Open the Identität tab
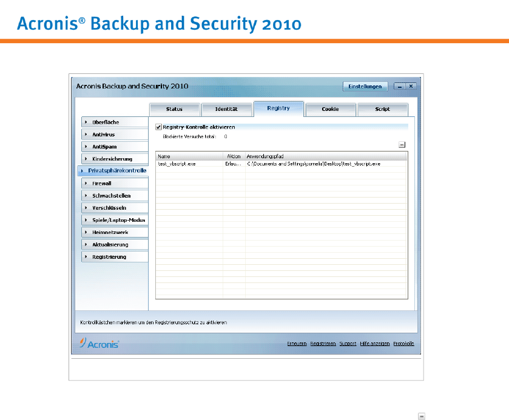Image resolution: width=509 pixels, height=420 pixels. (226, 109)
